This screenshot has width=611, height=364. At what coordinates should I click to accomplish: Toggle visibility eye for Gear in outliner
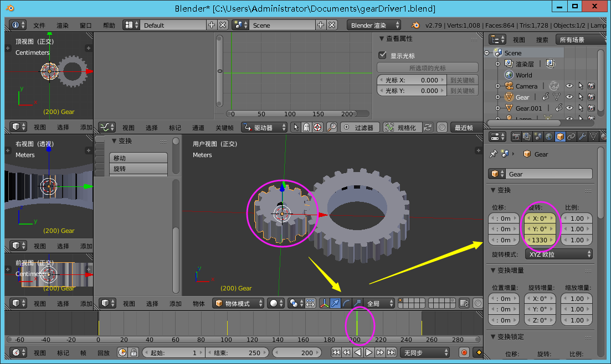(x=569, y=97)
